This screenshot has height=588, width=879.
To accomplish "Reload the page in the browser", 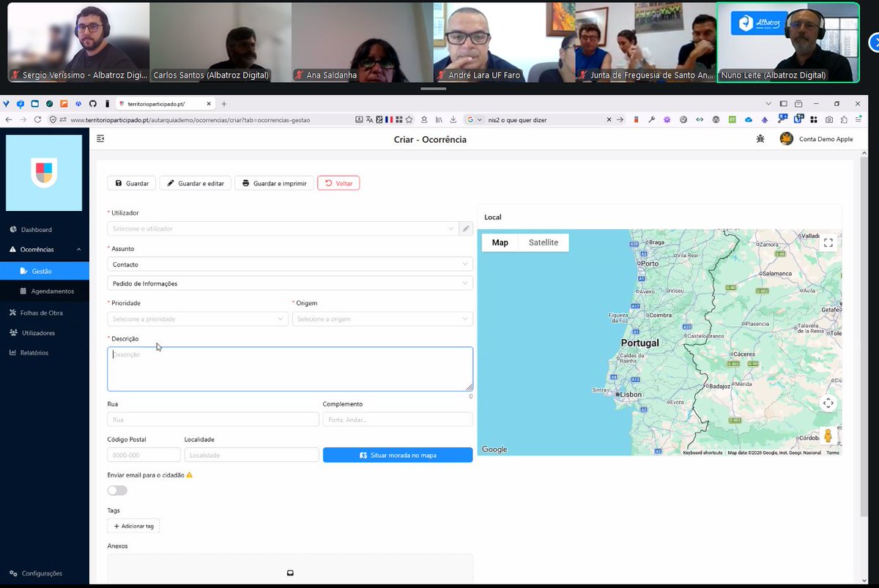I will [37, 119].
